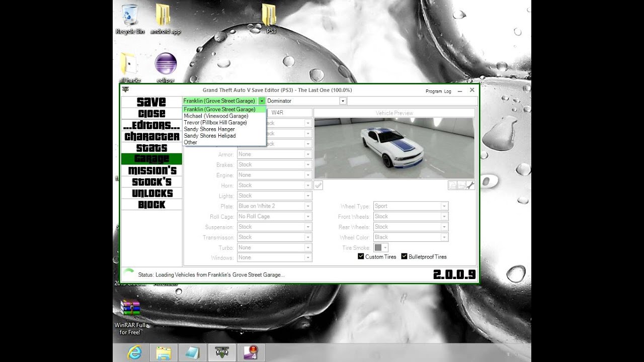Open the Roll Cage dropdown
The height and width of the screenshot is (362, 644).
click(x=274, y=217)
